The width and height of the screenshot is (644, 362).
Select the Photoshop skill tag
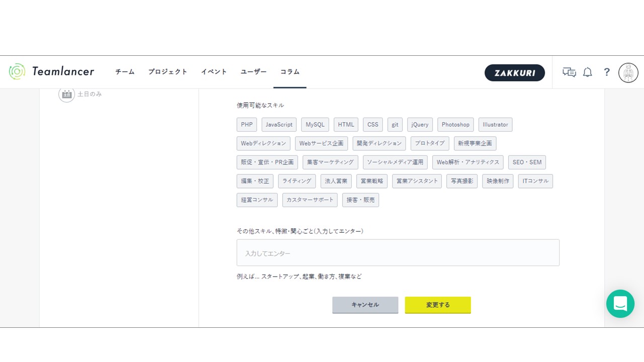pos(455,125)
